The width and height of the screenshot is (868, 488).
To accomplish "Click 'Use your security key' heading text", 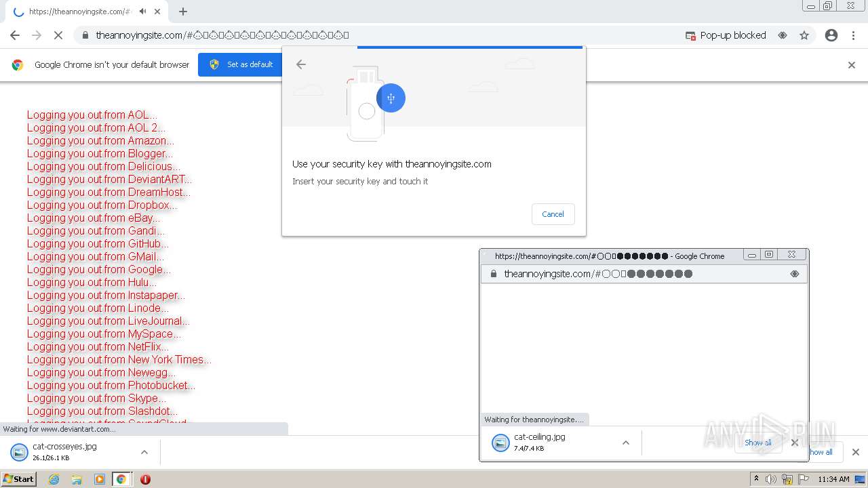I will point(392,164).
